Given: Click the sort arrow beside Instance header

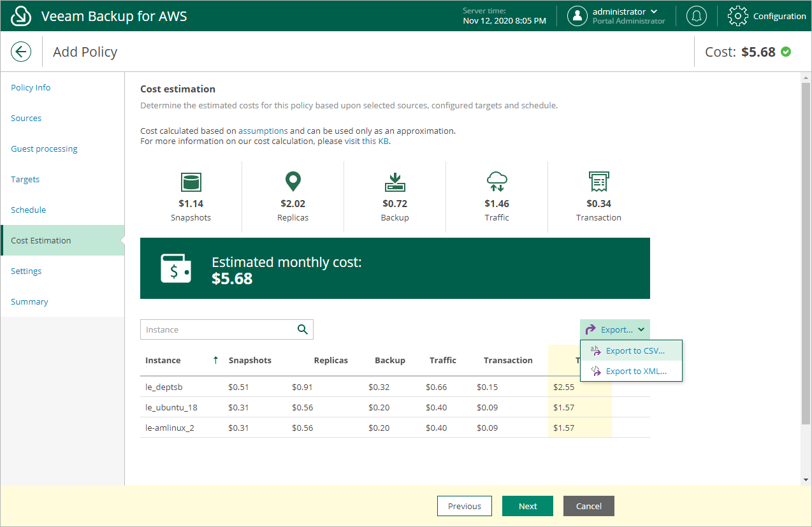Looking at the screenshot, I should click(x=215, y=360).
